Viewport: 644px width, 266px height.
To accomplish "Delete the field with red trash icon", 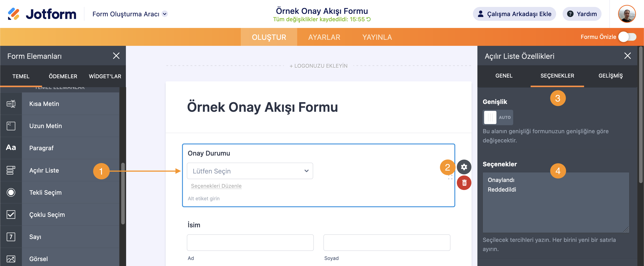I will point(464,183).
